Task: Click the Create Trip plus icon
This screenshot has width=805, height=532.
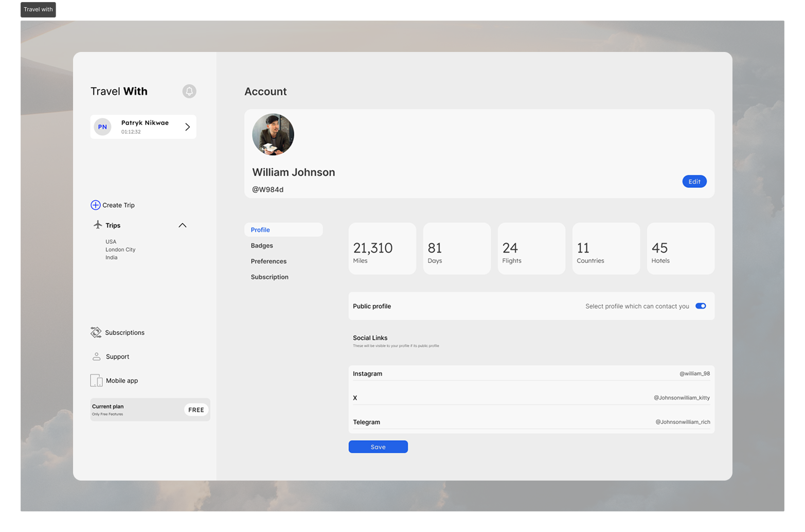Action: point(96,205)
